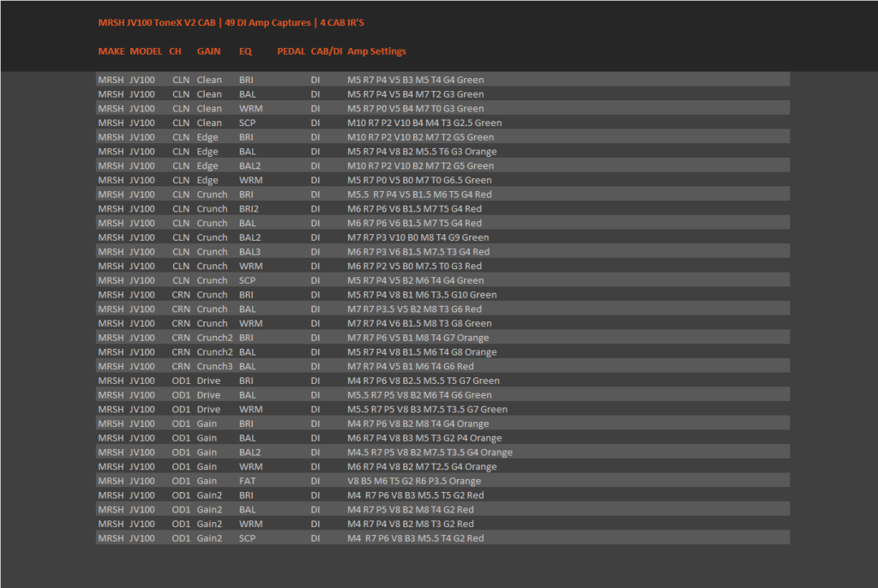Click the FAT EQ cell
This screenshot has height=588, width=878.
click(x=247, y=482)
